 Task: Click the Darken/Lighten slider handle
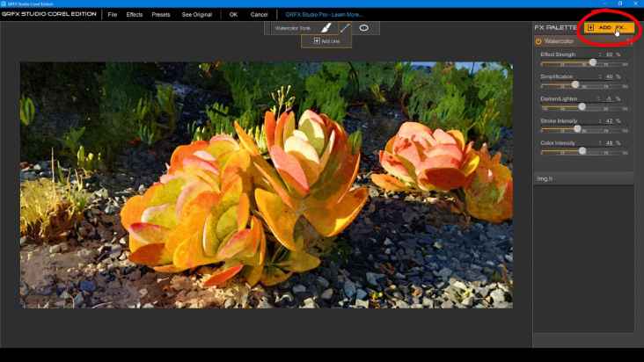click(582, 107)
